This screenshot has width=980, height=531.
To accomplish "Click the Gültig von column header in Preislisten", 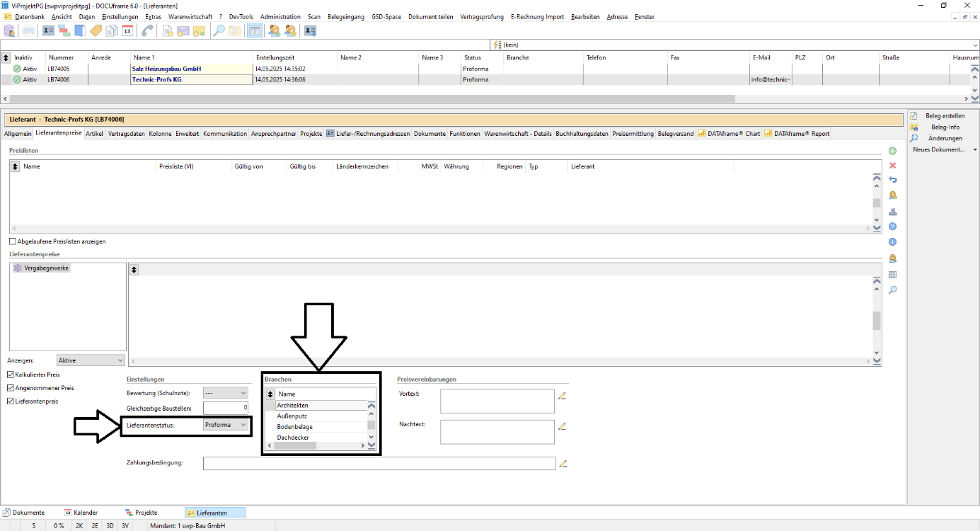I will (x=259, y=166).
